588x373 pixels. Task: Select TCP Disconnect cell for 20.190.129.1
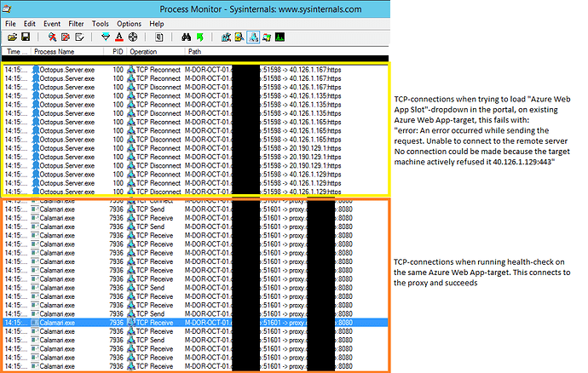click(x=159, y=166)
